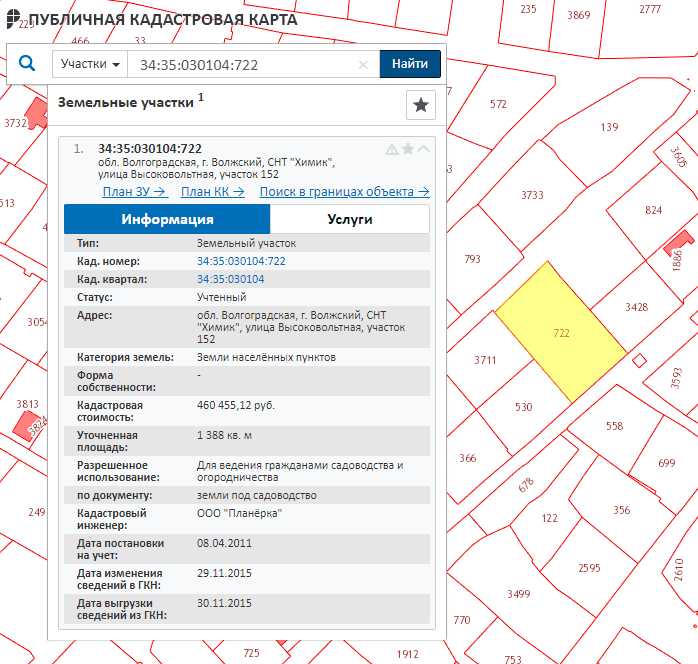This screenshot has width=698, height=664.
Task: Click Поиск в границах объекта link
Action: pyautogui.click(x=344, y=192)
